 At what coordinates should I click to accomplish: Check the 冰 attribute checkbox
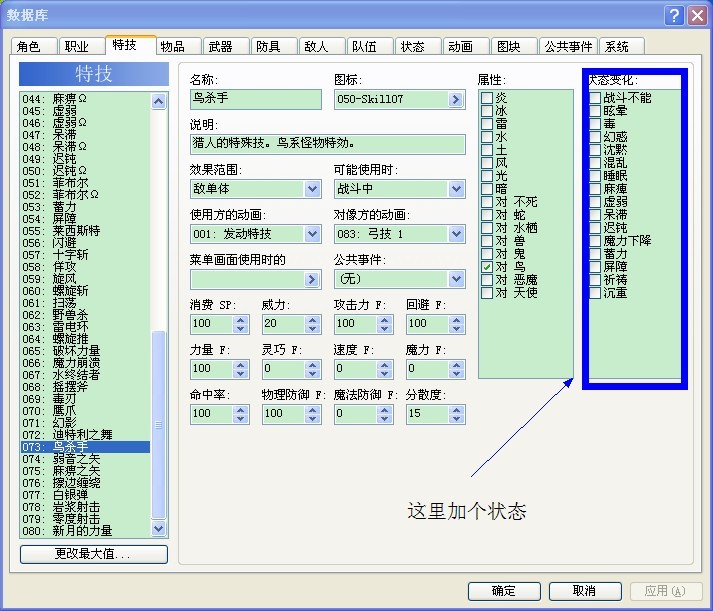click(487, 111)
